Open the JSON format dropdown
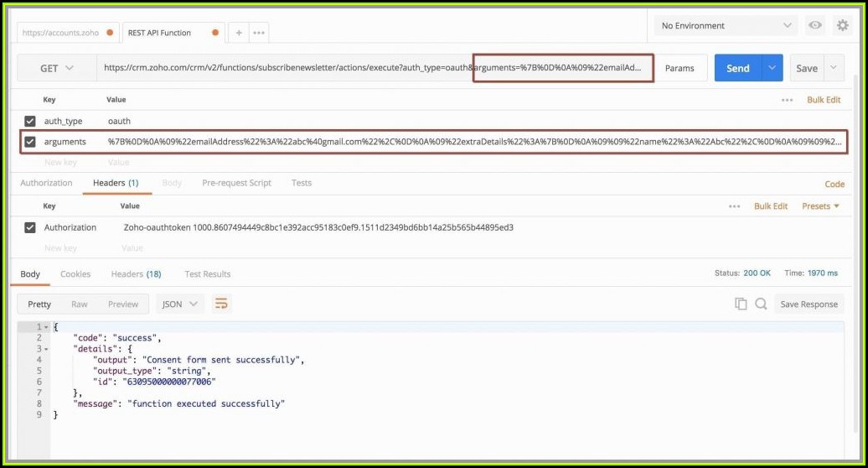Image resolution: width=868 pixels, height=468 pixels. pyautogui.click(x=180, y=304)
